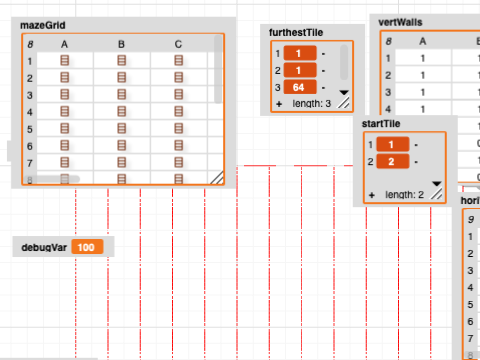Screen dimensions: 480x360
Task: Click mazeGrid horizontal scrollbar
Action: (53, 179)
